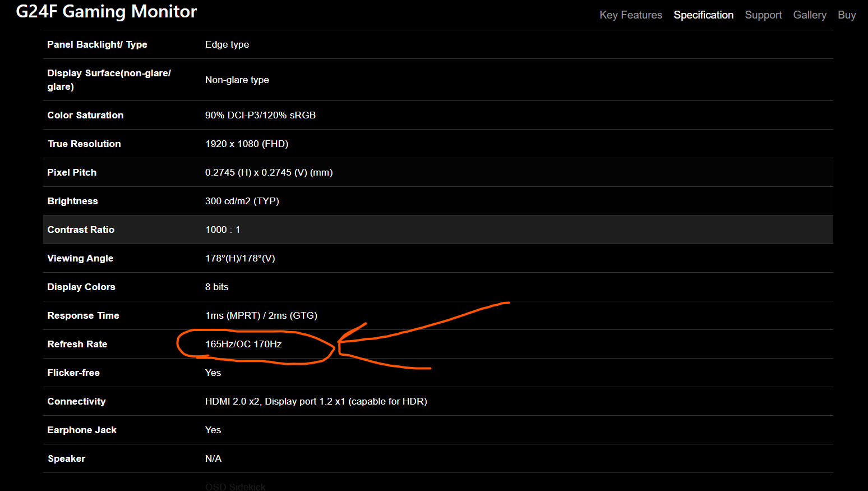868x491 pixels.
Task: Click the 'N/A' value for Speaker
Action: [x=213, y=458]
